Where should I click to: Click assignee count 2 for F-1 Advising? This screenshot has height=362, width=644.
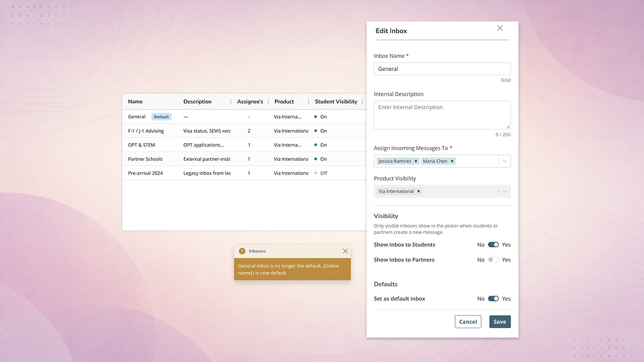tap(249, 131)
